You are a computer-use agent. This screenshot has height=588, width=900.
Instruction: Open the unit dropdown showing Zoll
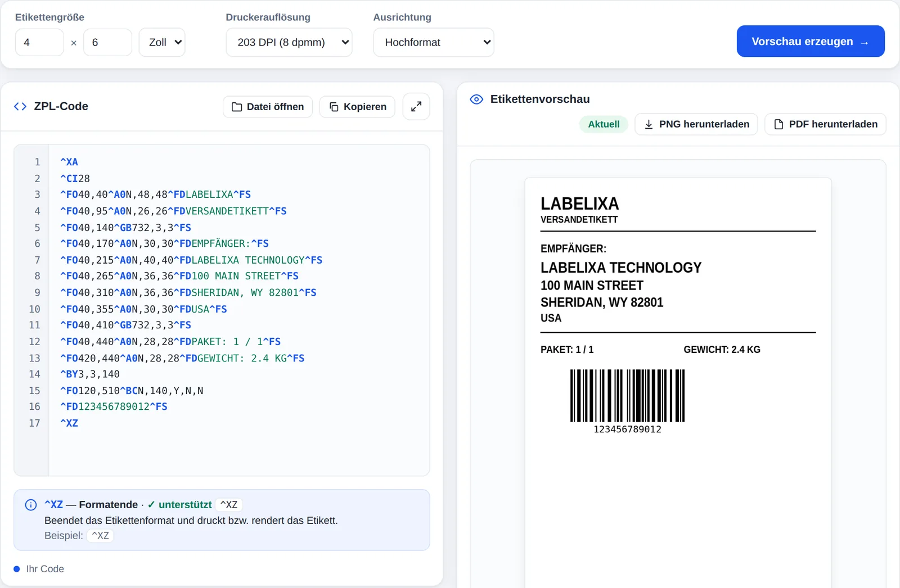[x=162, y=42]
